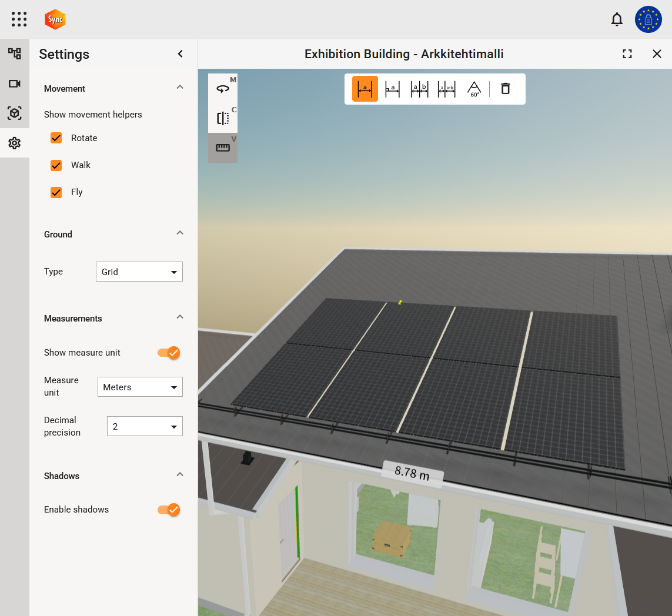Open the Ground Type dropdown
The image size is (672, 616).
[139, 272]
